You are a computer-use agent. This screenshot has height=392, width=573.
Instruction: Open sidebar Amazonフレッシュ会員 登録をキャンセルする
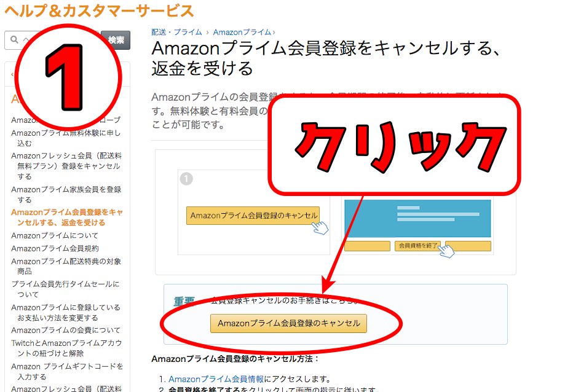tap(66, 166)
